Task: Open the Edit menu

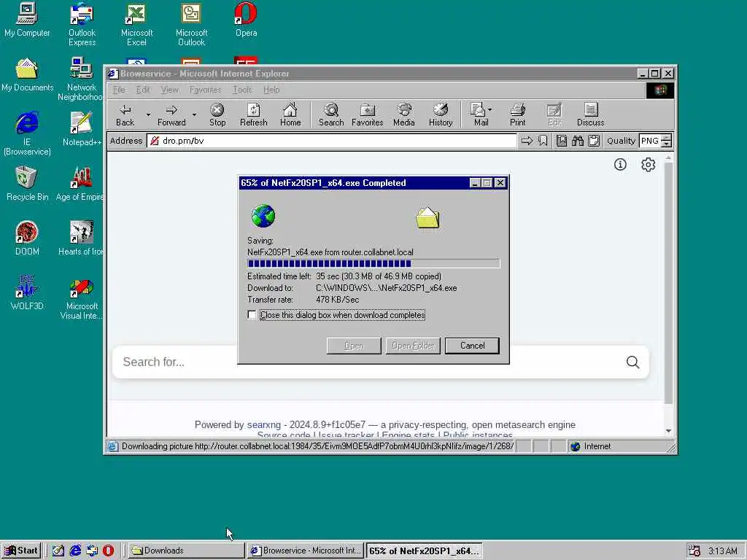Action: click(142, 90)
